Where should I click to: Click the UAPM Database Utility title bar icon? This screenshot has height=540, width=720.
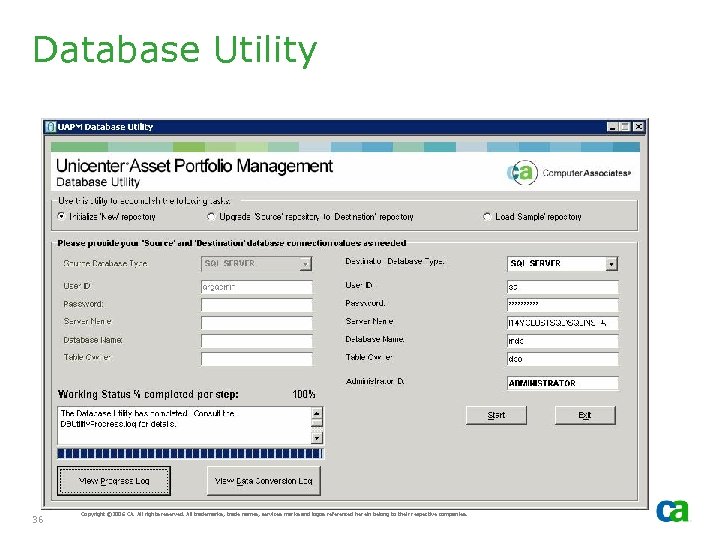tap(51, 127)
